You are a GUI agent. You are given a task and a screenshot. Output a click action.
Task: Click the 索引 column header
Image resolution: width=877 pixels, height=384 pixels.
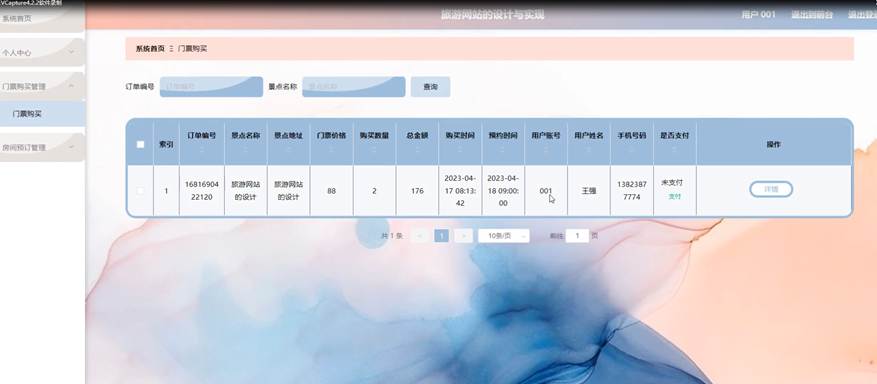click(x=166, y=144)
